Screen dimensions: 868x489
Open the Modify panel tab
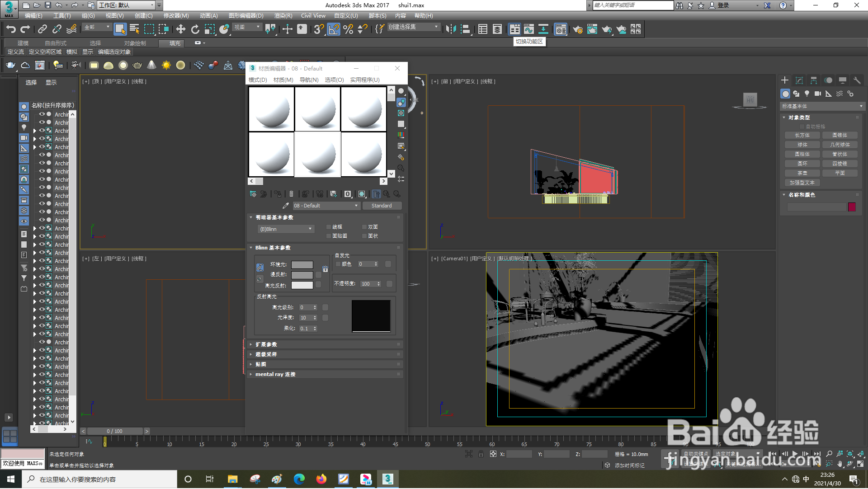coord(799,80)
